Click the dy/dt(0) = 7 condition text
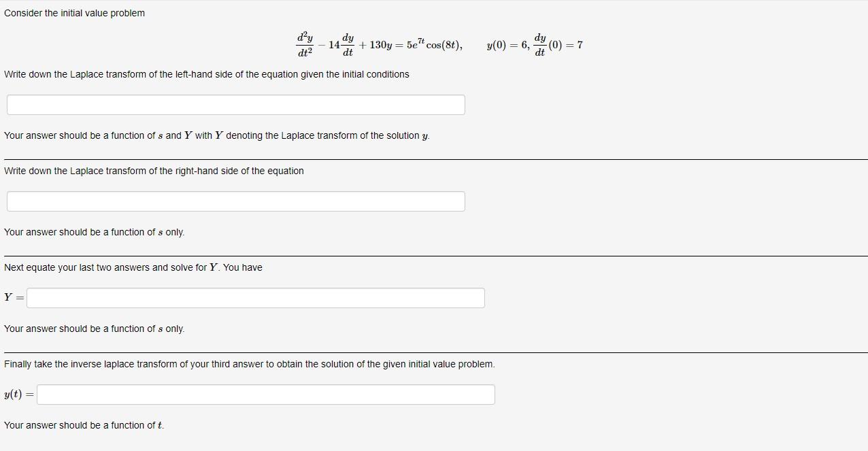The image size is (868, 451). tap(559, 44)
